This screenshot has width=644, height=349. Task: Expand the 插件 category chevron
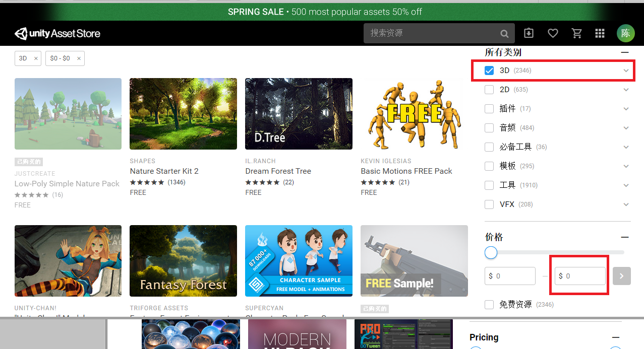(626, 109)
